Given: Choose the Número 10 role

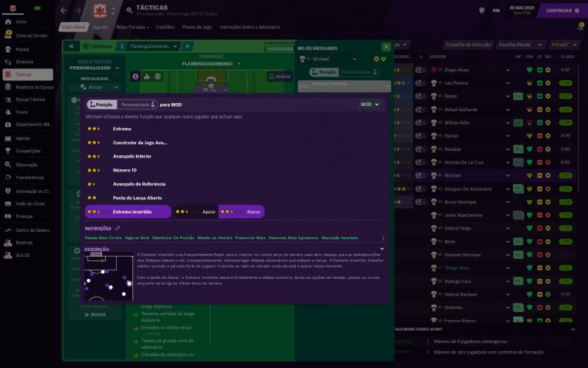Looking at the screenshot, I should (126, 170).
